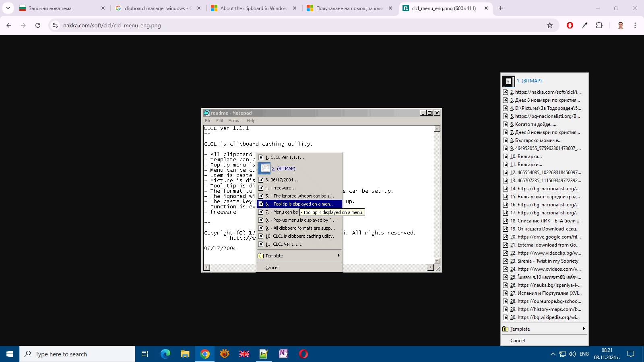Open the eyedropper color picker extension

pyautogui.click(x=585, y=25)
